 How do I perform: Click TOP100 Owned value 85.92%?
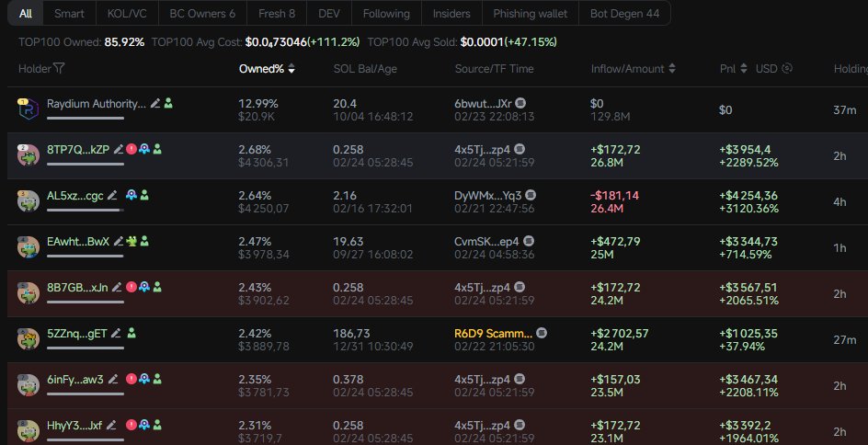click(x=124, y=42)
